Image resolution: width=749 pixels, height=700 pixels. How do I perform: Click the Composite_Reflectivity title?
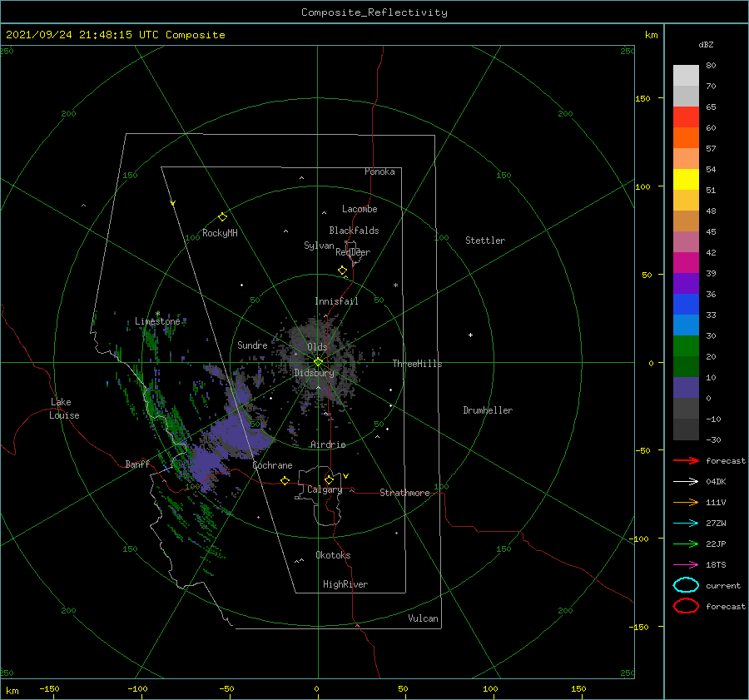[374, 12]
